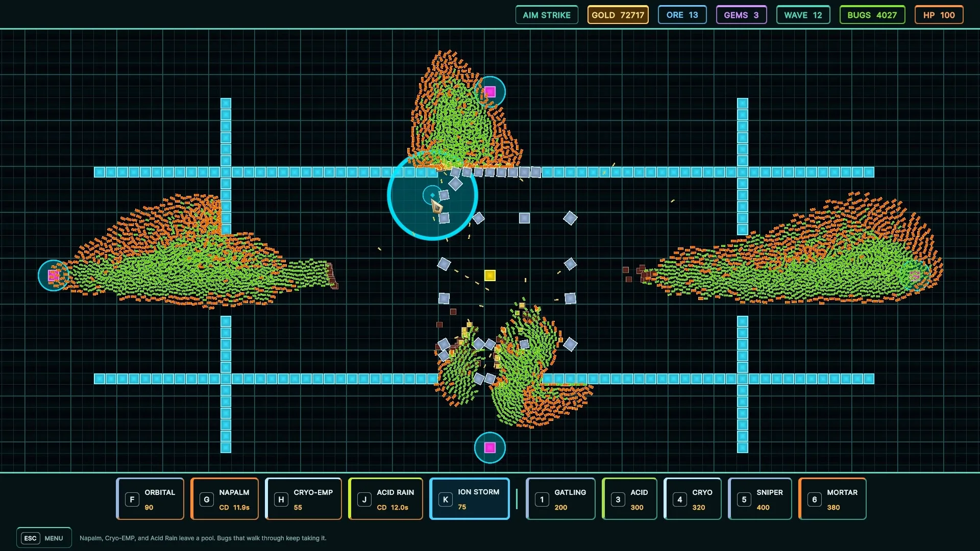Click the magenta bug spawner on left

(54, 275)
